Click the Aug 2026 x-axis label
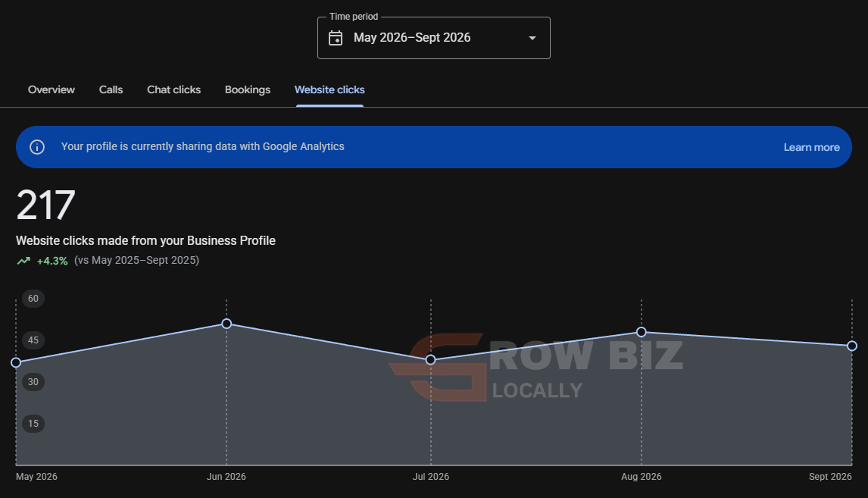Viewport: 868px width, 498px height. 641,476
